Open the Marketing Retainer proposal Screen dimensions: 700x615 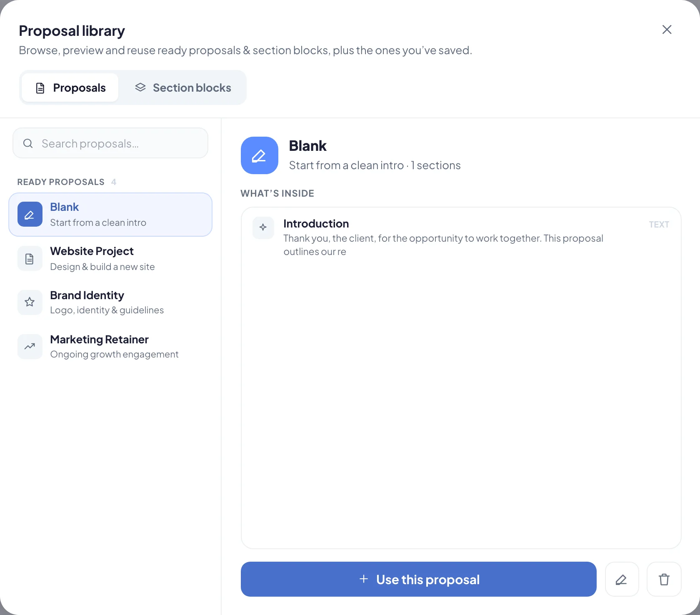tap(110, 347)
